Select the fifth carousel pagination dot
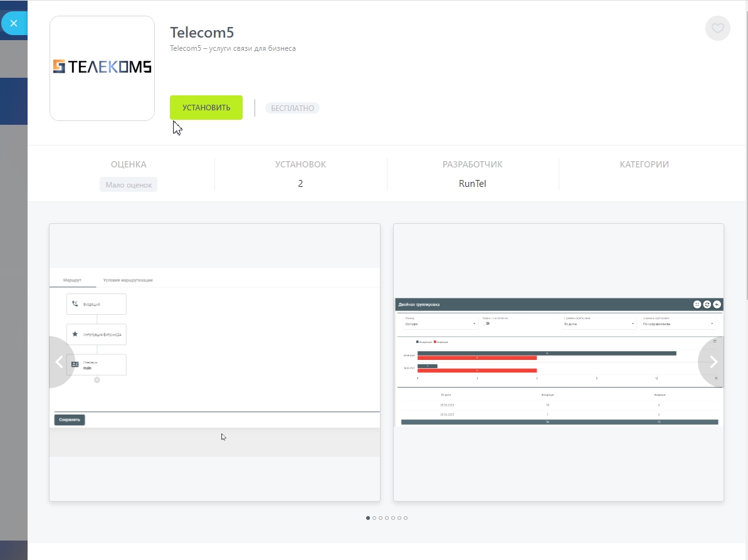The height and width of the screenshot is (560, 748). click(x=393, y=518)
